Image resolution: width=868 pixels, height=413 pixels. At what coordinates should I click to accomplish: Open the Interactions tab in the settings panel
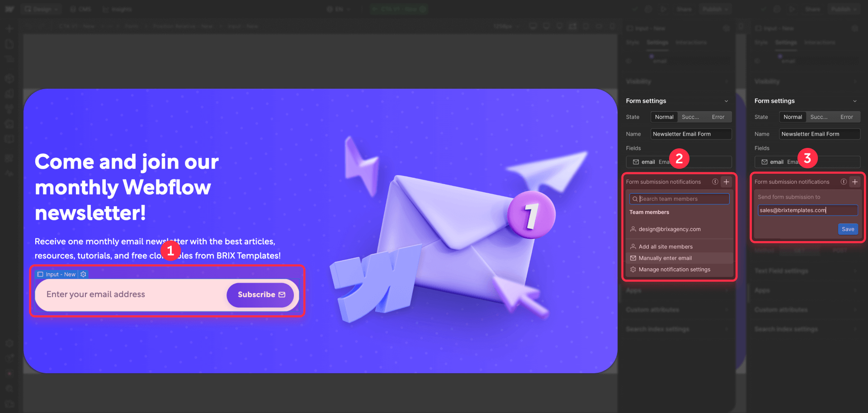click(x=691, y=43)
